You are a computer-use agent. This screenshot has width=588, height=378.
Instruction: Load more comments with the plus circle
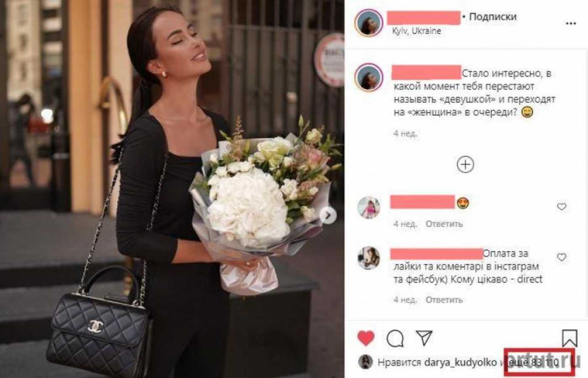tap(465, 164)
